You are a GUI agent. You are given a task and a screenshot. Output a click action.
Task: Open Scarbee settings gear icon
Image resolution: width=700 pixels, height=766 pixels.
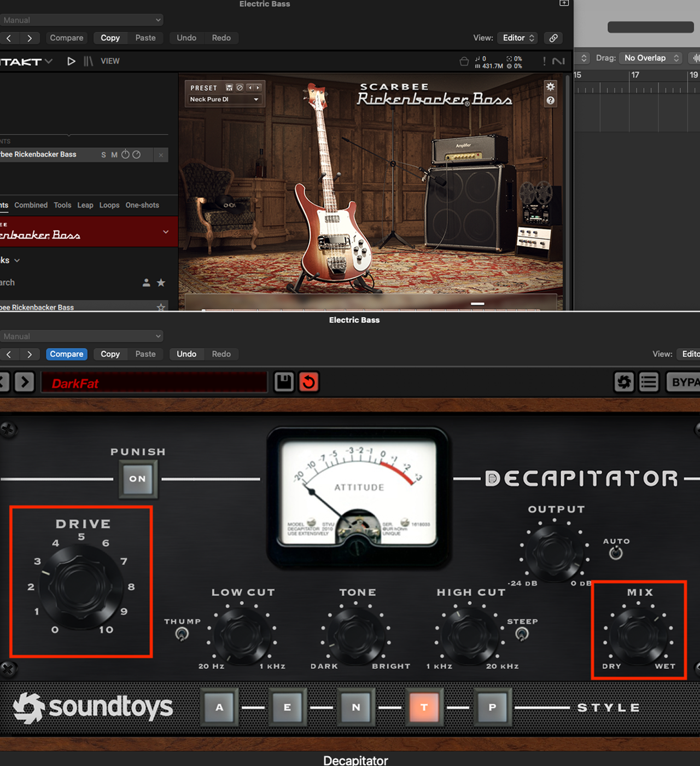550,86
